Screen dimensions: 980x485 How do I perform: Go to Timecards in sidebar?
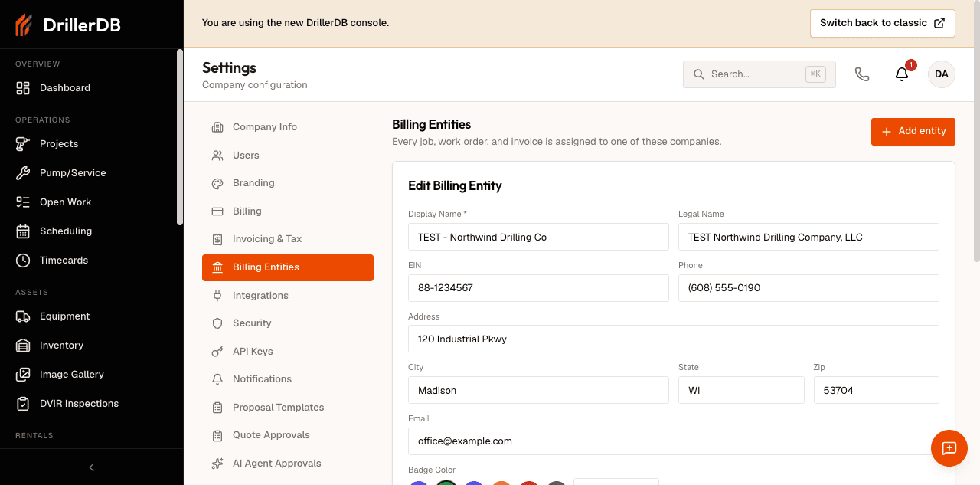coord(88,261)
